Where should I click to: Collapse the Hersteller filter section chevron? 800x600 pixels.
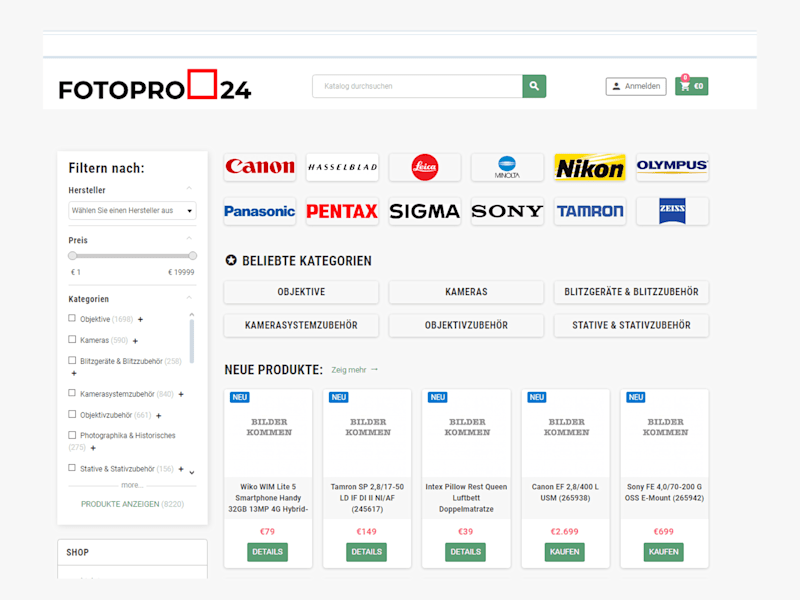[x=189, y=189]
